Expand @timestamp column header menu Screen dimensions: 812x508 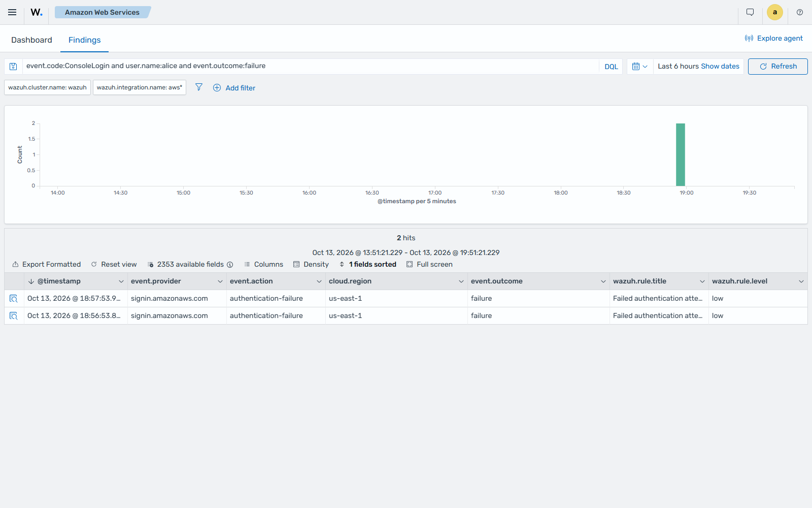pos(121,281)
